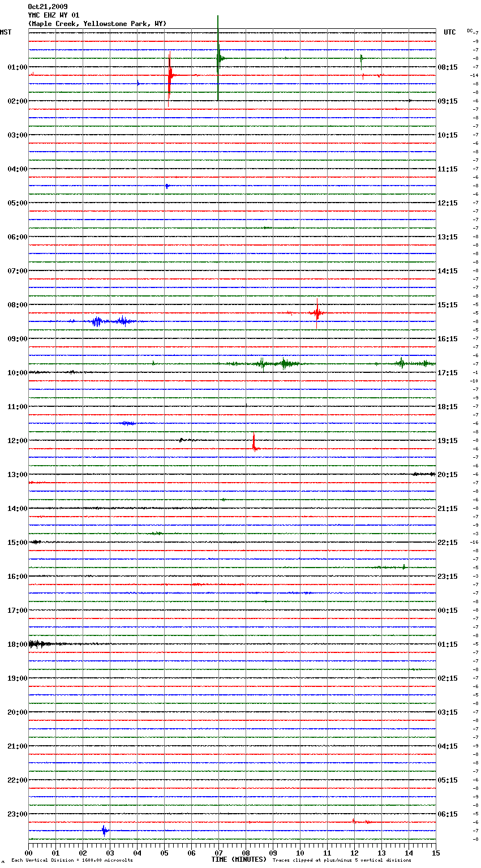Click the black trace burst at 13:00 row end
This screenshot has width=481, height=868.
424,474
